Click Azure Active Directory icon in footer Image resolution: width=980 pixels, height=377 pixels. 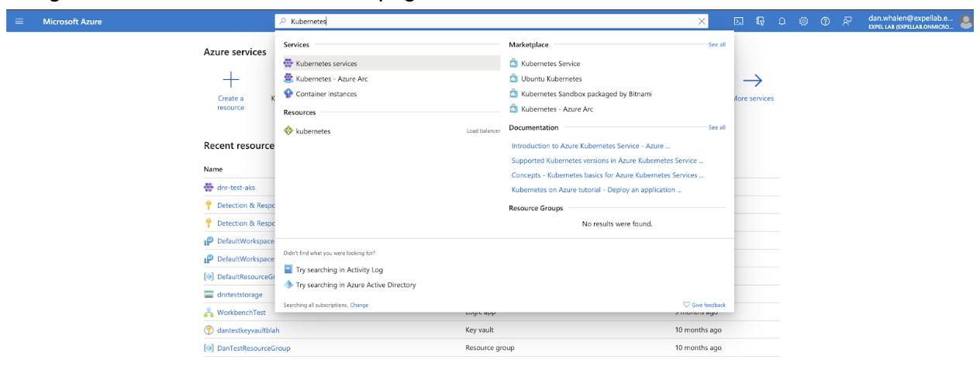click(288, 285)
